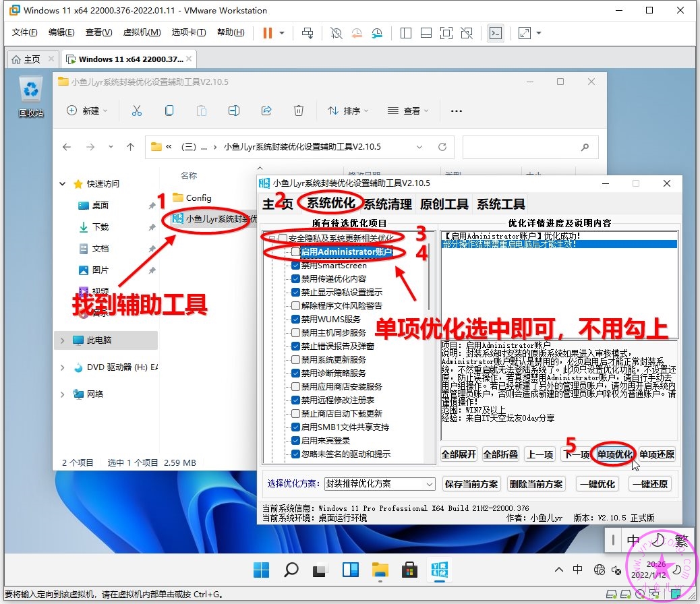700x604 pixels.
Task: Click the 一键优化 button
Action: (x=597, y=484)
